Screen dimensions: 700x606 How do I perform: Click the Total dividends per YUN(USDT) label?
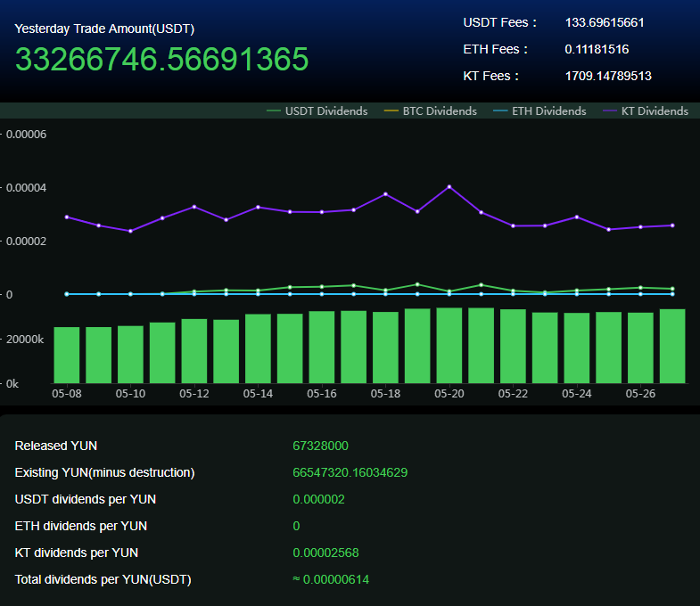click(x=103, y=579)
